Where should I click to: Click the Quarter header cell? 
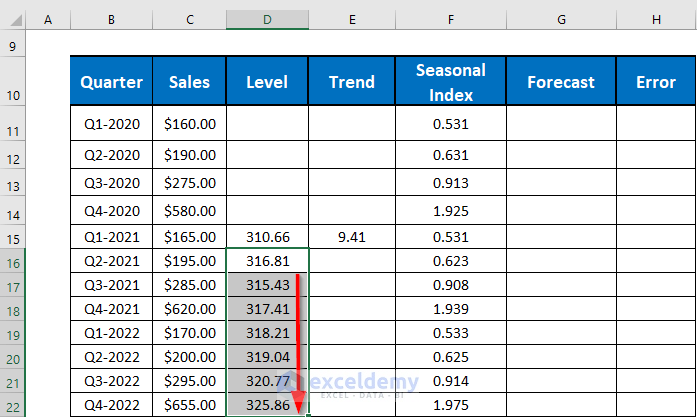(x=111, y=83)
